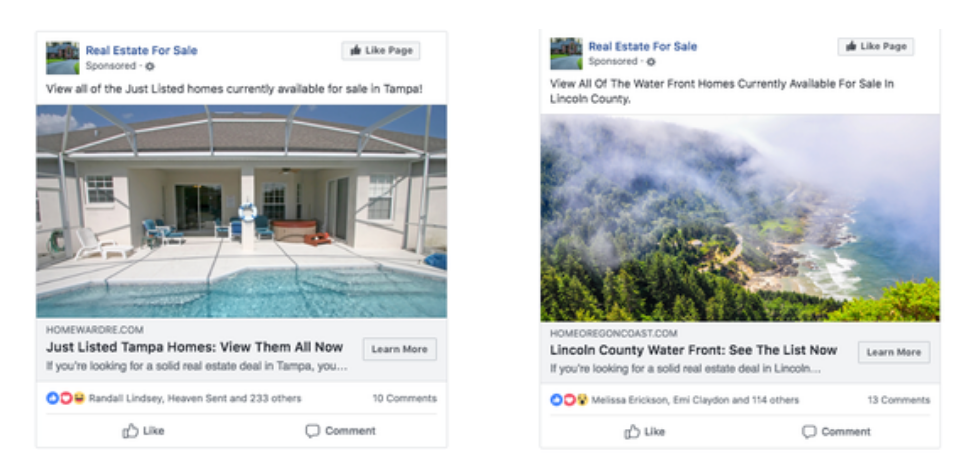Image resolution: width=970 pixels, height=475 pixels.
Task: Click reaction emojis on Lincoln County ad
Action: coord(568,400)
